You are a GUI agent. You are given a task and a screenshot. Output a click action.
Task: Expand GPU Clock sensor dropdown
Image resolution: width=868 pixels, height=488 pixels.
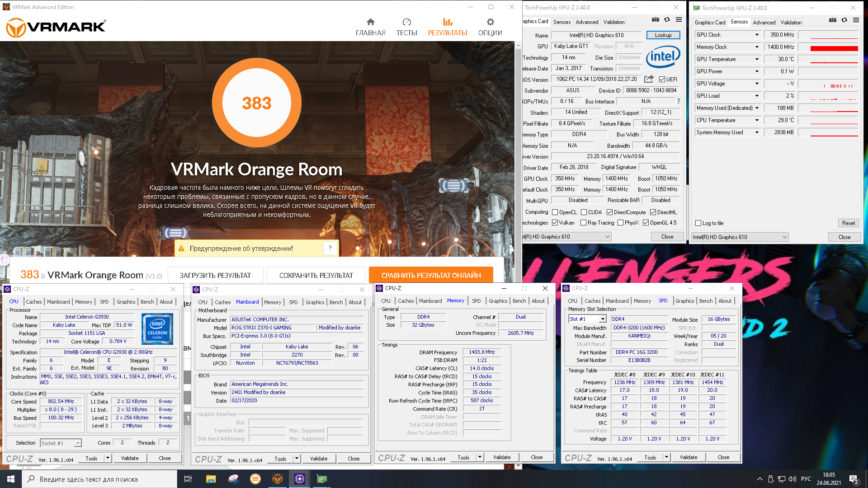tap(757, 35)
